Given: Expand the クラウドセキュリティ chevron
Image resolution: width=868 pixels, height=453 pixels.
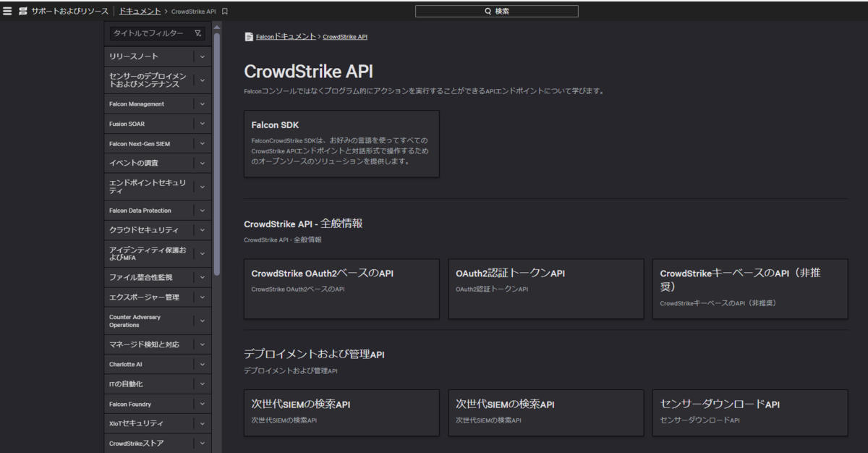Looking at the screenshot, I should pos(203,230).
